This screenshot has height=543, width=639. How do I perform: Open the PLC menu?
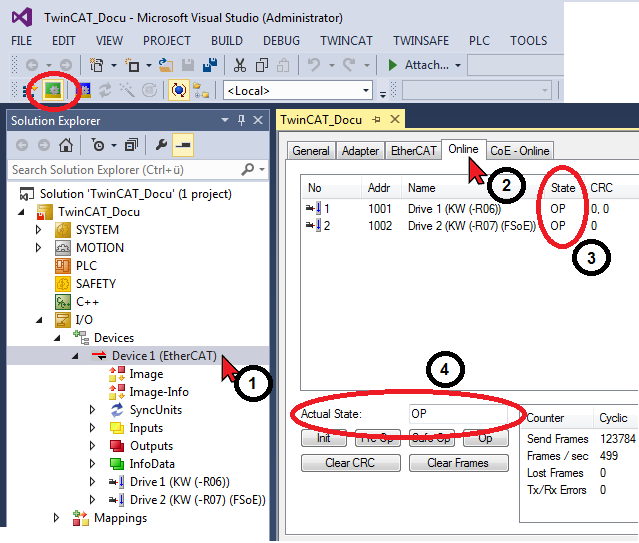click(479, 41)
